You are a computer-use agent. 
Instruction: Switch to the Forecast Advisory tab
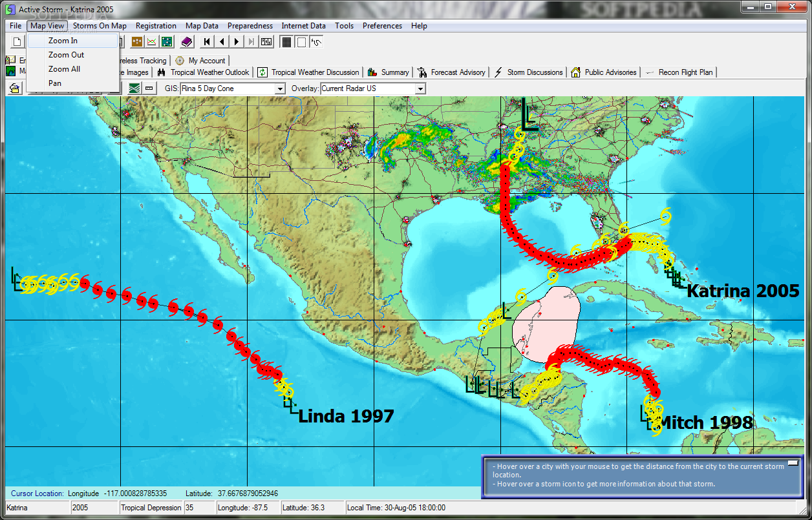pyautogui.click(x=451, y=72)
